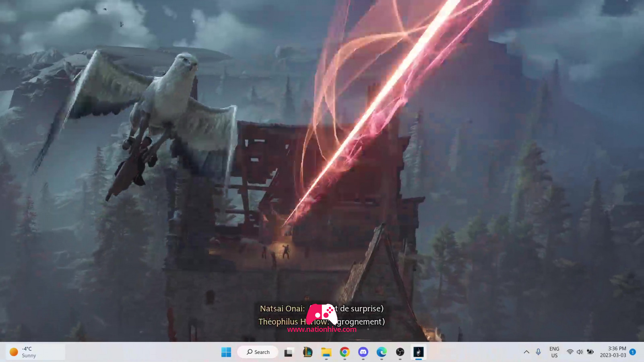Launch League of Legends from taskbar
This screenshot has width=644, height=362.
[x=308, y=352]
